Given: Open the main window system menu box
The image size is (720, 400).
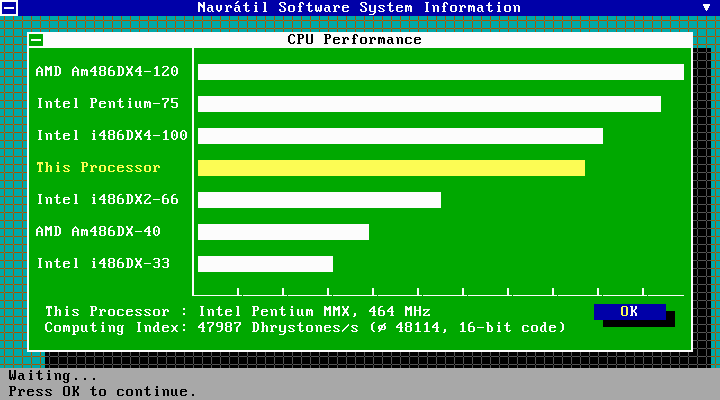Looking at the screenshot, I should click(9, 8).
